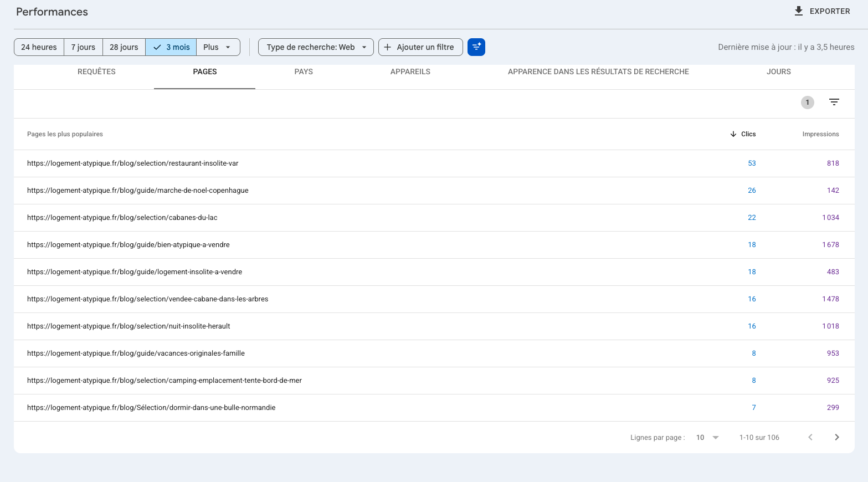The image size is (868, 482).
Task: Click the table filter rows icon
Action: (834, 102)
